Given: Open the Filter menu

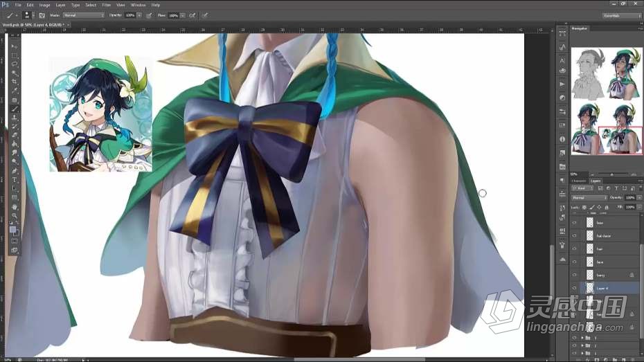Looking at the screenshot, I should pyautogui.click(x=107, y=5).
